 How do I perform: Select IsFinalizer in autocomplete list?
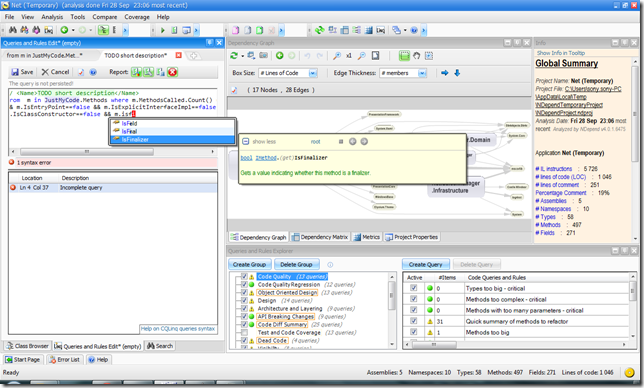coord(172,140)
